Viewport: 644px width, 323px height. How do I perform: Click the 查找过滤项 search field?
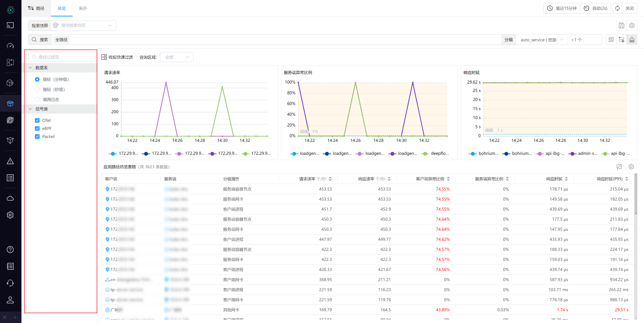[x=62, y=57]
